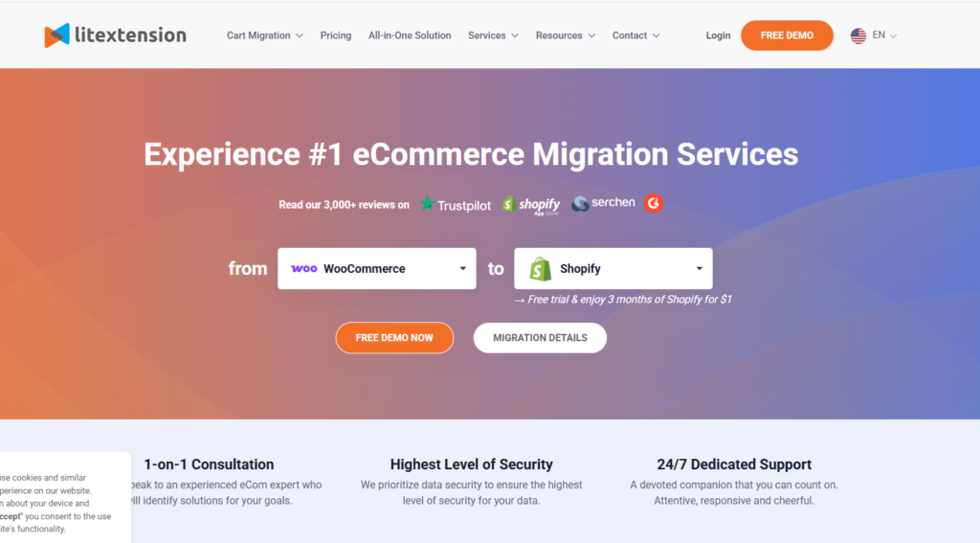Click the 'Experience #1 eCommerce Migration Services' headline
This screenshot has width=980, height=543.
click(471, 154)
